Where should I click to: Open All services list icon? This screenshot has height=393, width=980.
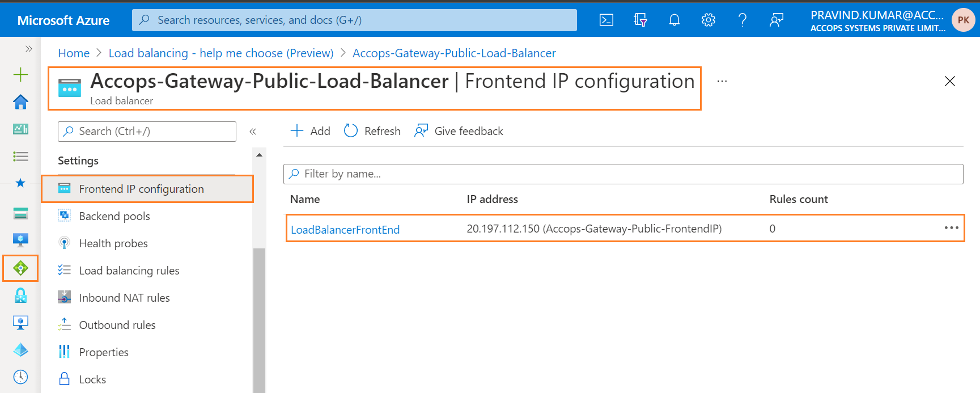pos(20,156)
